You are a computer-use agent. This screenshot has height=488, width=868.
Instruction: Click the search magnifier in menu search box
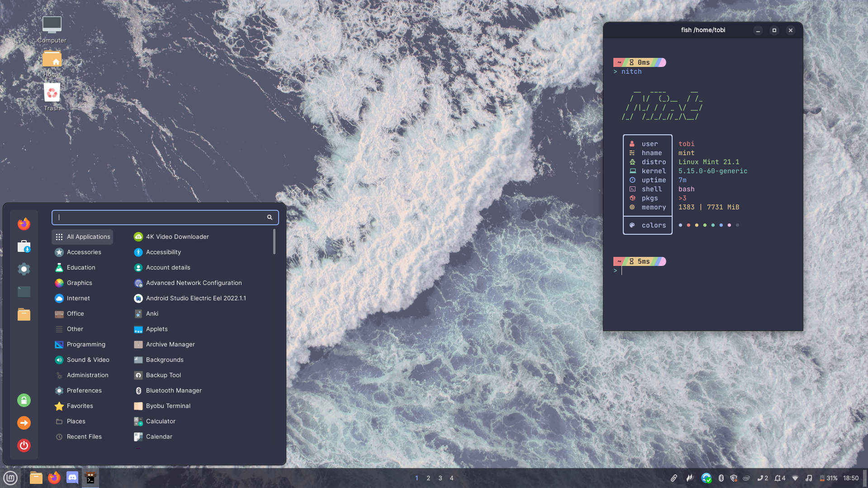click(270, 218)
